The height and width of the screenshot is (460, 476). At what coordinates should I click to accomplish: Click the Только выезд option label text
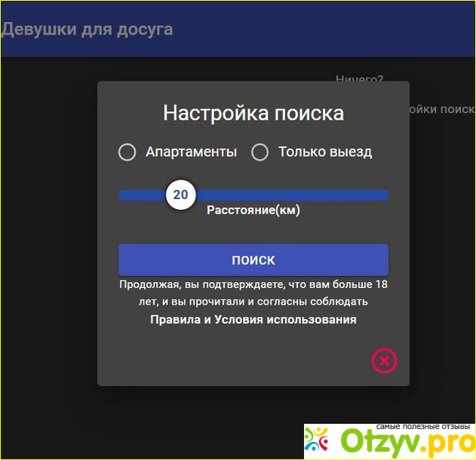pyautogui.click(x=325, y=152)
